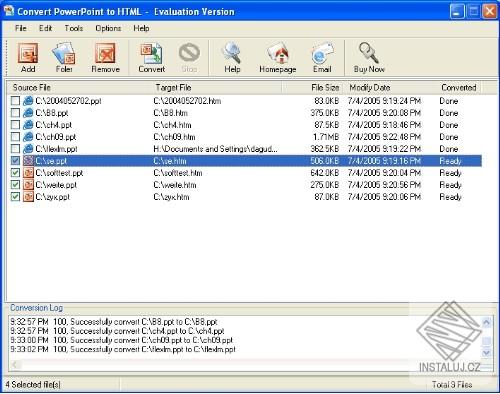Open the Options menu
Viewport: 500px width, 394px height.
pos(108,28)
